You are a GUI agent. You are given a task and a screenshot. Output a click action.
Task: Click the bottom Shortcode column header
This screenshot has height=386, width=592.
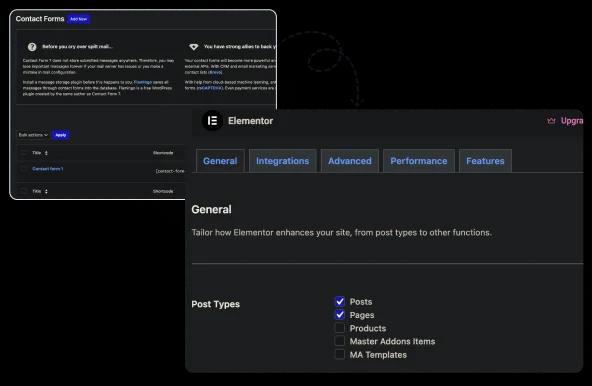click(x=163, y=191)
